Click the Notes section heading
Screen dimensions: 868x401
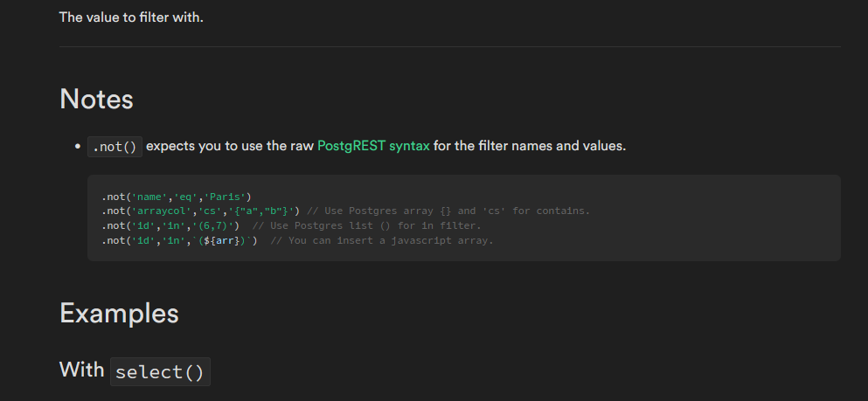[96, 99]
